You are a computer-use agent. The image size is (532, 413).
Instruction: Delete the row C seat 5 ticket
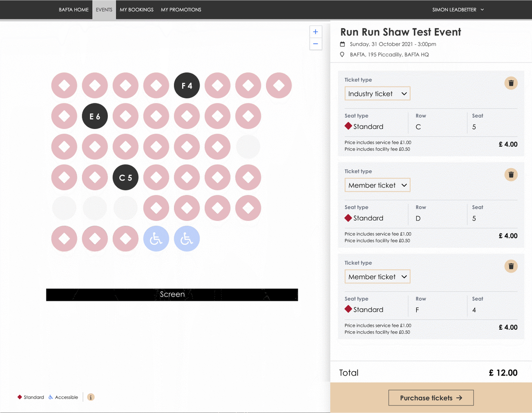click(x=511, y=83)
